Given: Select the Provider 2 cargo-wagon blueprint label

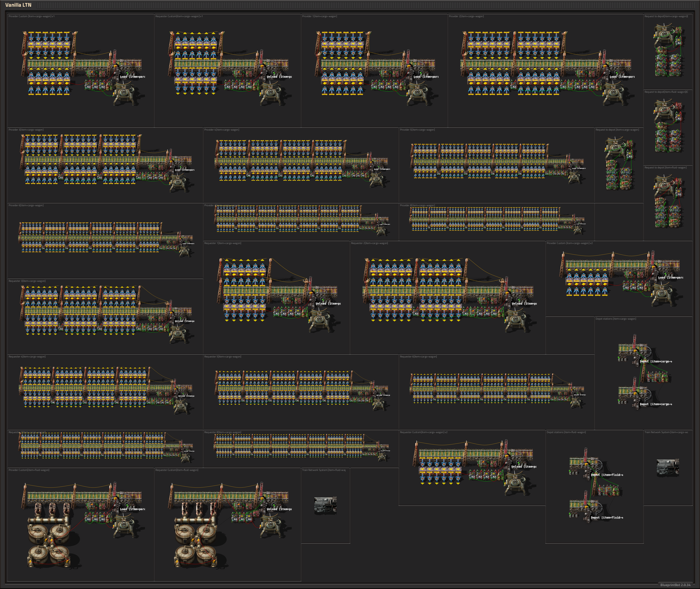Looking at the screenshot, I should pos(466,16).
